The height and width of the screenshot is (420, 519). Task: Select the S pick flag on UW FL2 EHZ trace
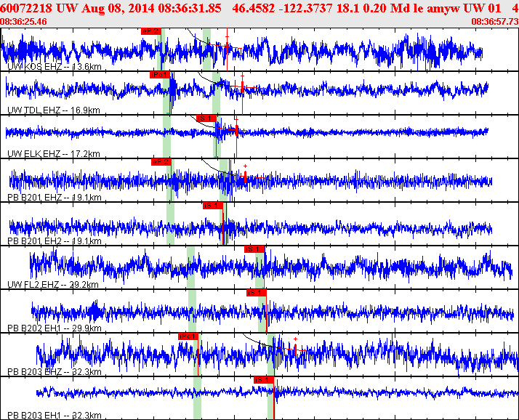click(x=254, y=249)
